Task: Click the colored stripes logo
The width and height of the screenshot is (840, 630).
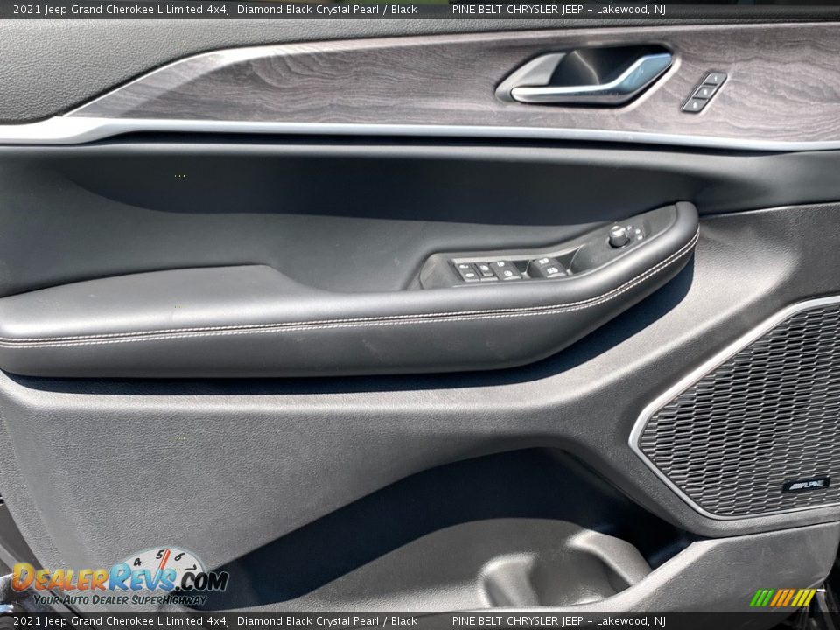Action: (x=782, y=598)
